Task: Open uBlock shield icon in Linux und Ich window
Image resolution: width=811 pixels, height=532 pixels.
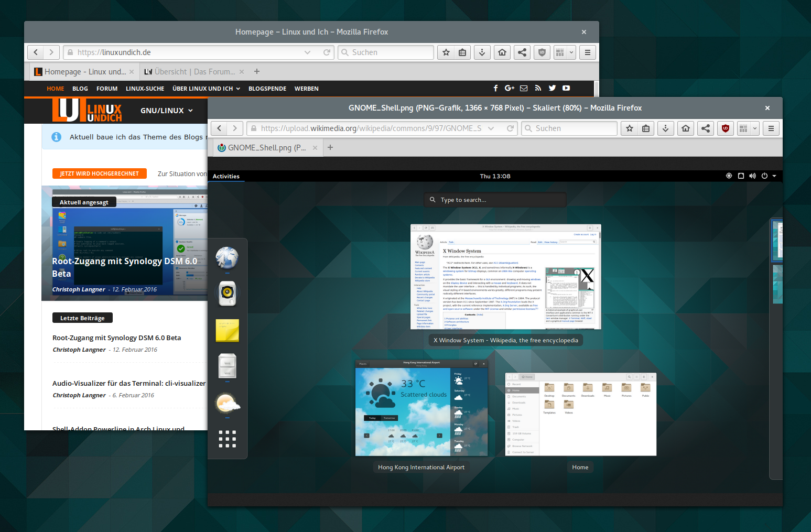Action: click(542, 52)
